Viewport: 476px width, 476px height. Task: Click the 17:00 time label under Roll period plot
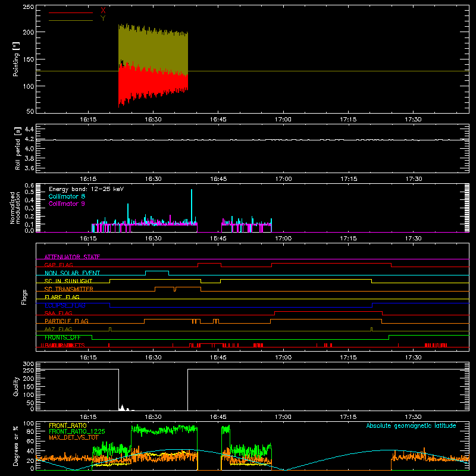(x=283, y=179)
